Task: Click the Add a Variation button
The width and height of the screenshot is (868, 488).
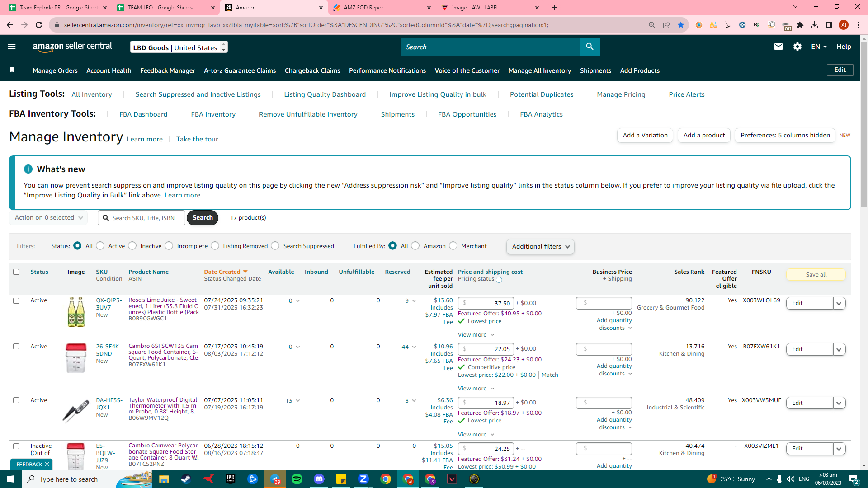Action: (x=645, y=135)
